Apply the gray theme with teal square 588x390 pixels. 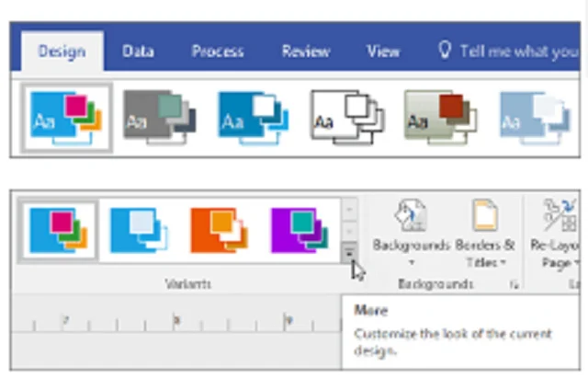(159, 118)
